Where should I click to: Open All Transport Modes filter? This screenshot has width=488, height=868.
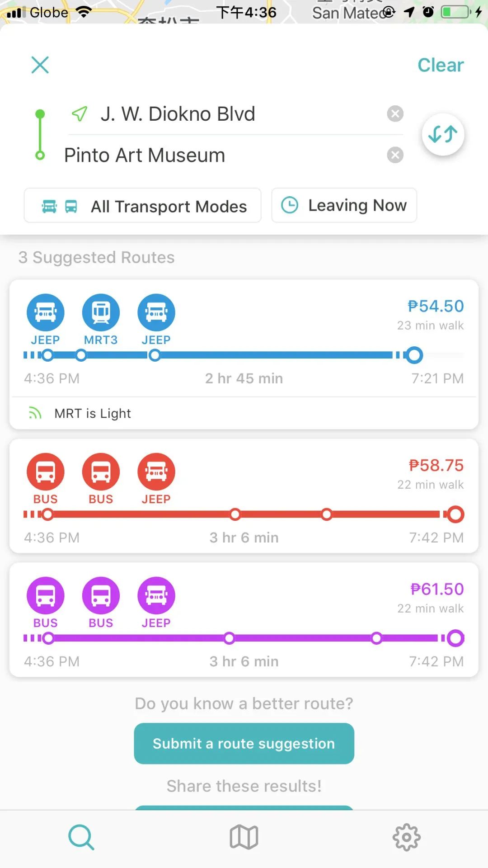[x=143, y=206]
